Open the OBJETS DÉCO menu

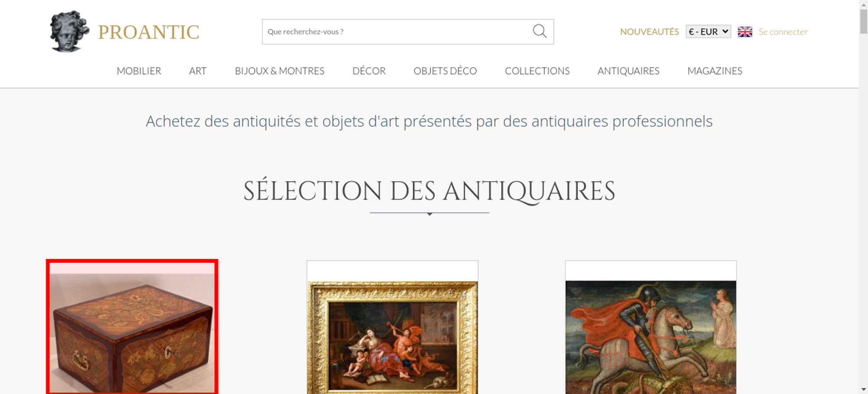coord(445,71)
